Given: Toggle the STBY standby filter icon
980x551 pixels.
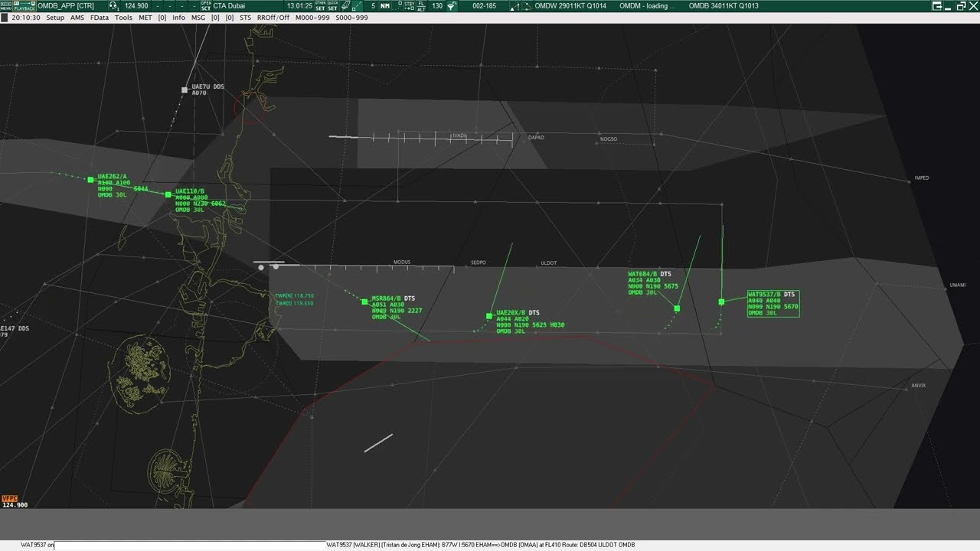Looking at the screenshot, I should (x=410, y=5).
